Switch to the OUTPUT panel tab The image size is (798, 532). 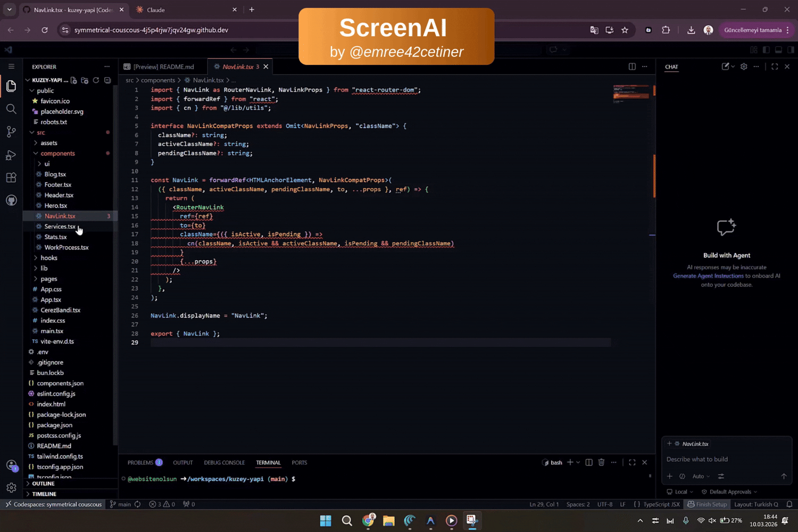[x=183, y=462]
